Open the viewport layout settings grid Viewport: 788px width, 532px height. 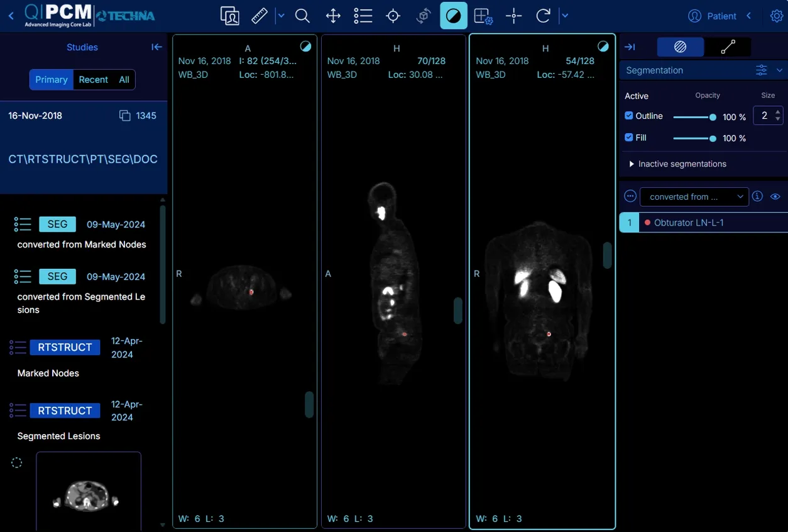point(483,16)
